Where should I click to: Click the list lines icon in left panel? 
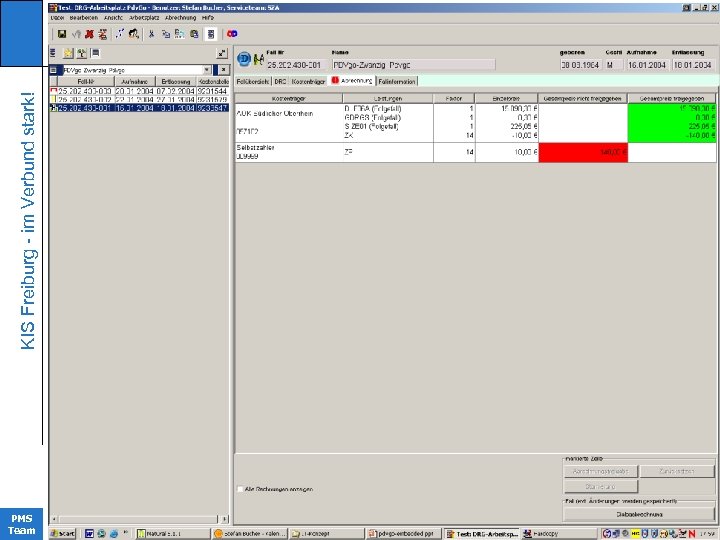(53, 53)
